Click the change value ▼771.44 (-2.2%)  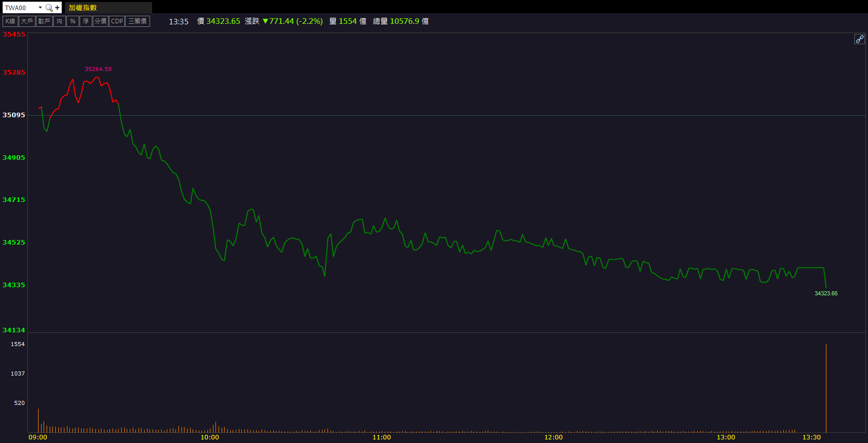point(293,21)
